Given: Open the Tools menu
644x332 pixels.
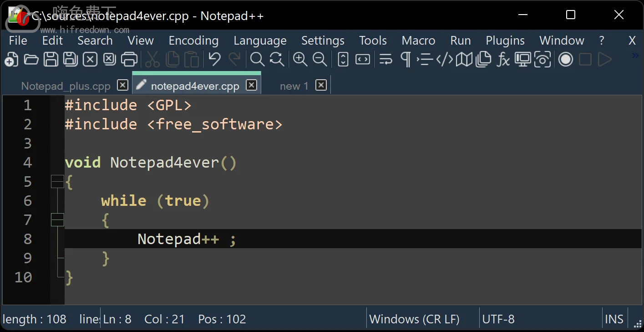Looking at the screenshot, I should coord(373,41).
